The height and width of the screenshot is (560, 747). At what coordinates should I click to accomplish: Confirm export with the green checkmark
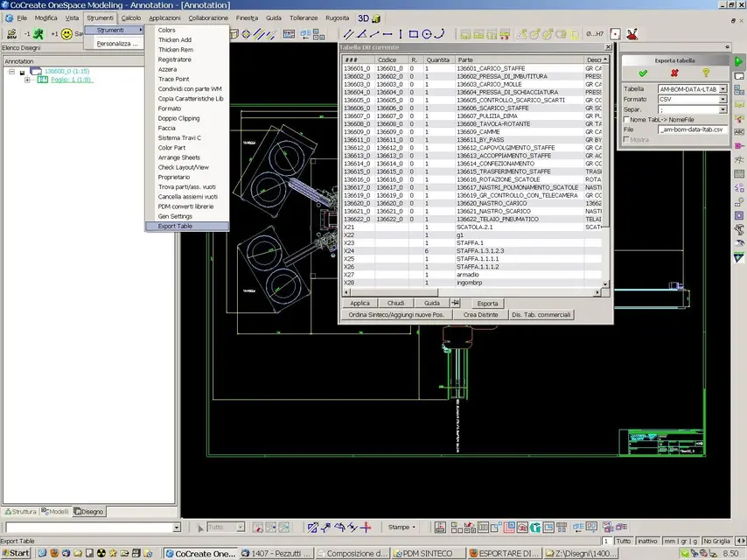[x=643, y=73]
